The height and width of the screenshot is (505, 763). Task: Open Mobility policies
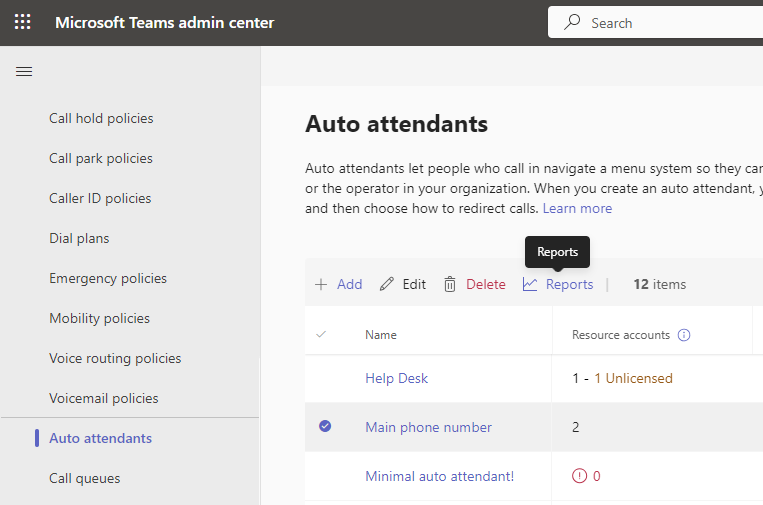pos(100,318)
